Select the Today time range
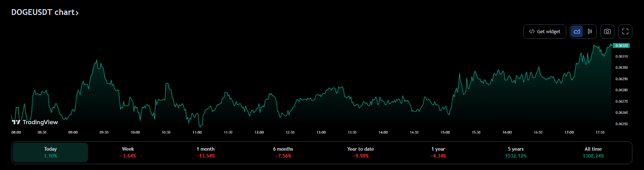This screenshot has width=644, height=170. [50, 152]
